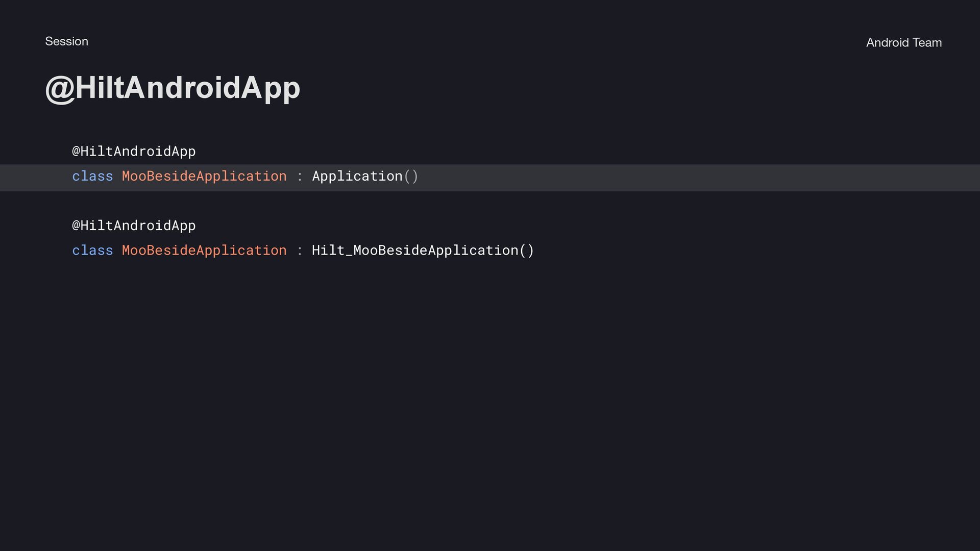Screen dimensions: 980x551
Task: Click "MooBesideApplication" in the highlighted code line
Action: pyautogui.click(x=204, y=176)
